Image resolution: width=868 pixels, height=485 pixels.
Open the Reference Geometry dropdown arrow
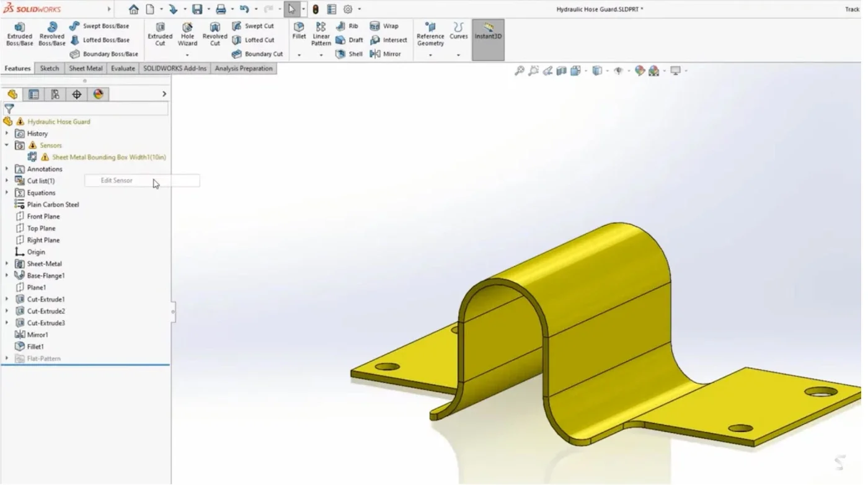coord(430,55)
